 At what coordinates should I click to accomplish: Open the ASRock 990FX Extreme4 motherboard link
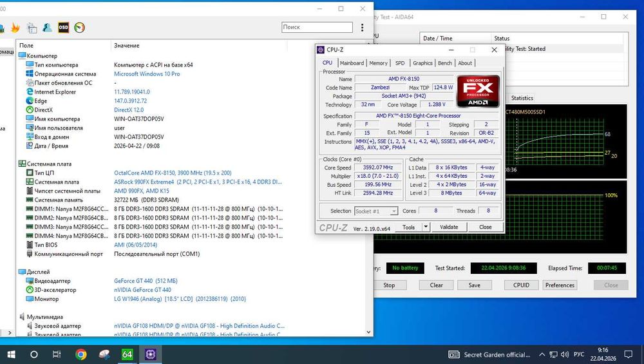tap(198, 182)
